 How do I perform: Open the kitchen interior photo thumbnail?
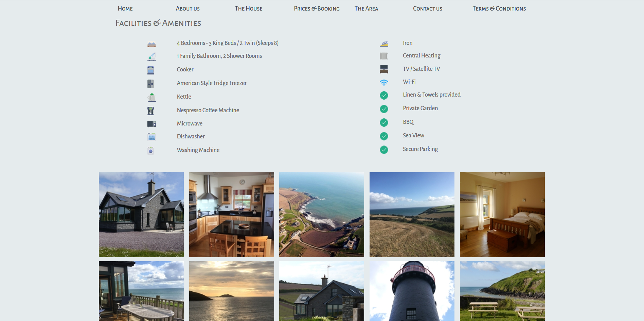[231, 214]
